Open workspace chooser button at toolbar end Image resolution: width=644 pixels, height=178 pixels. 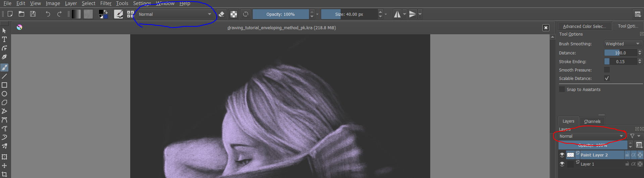[638, 14]
